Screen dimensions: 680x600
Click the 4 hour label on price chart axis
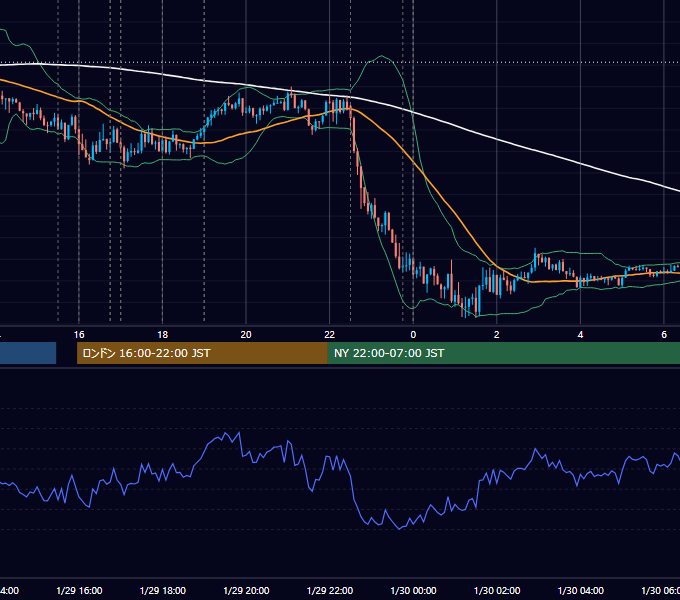[580, 335]
